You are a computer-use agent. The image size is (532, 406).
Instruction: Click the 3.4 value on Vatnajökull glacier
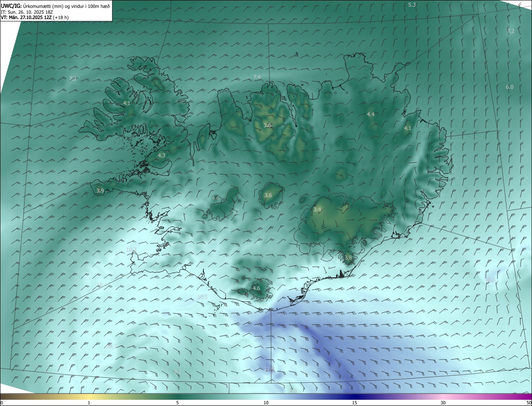click(x=317, y=210)
